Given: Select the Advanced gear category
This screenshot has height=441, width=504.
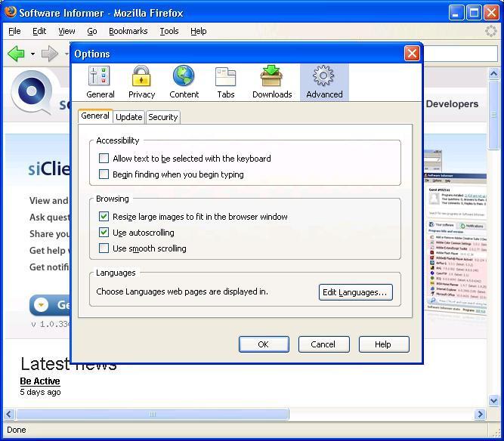Looking at the screenshot, I should 324,82.
